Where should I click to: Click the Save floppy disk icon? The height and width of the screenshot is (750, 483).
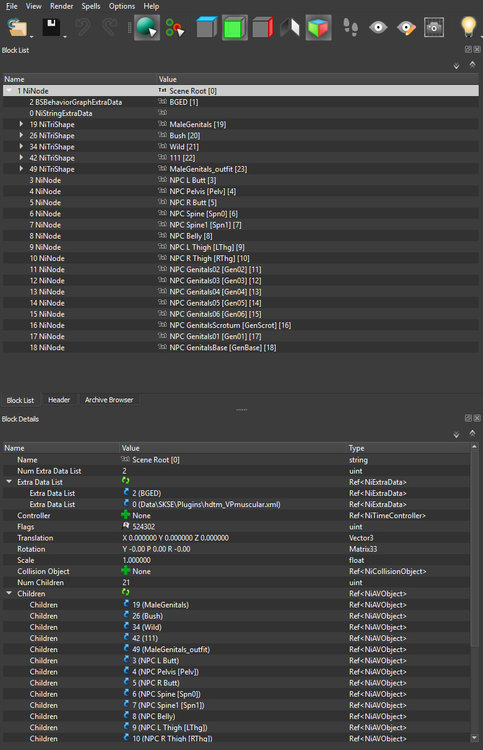pyautogui.click(x=51, y=27)
